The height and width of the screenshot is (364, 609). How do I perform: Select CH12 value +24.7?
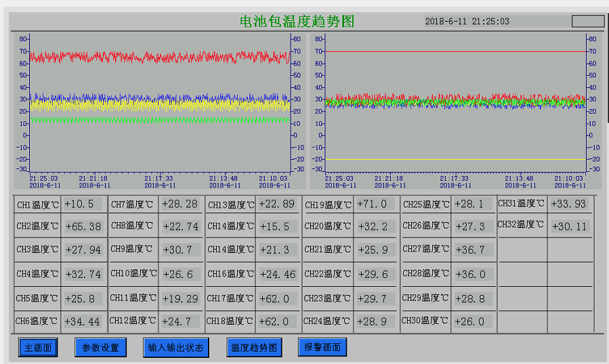click(180, 321)
